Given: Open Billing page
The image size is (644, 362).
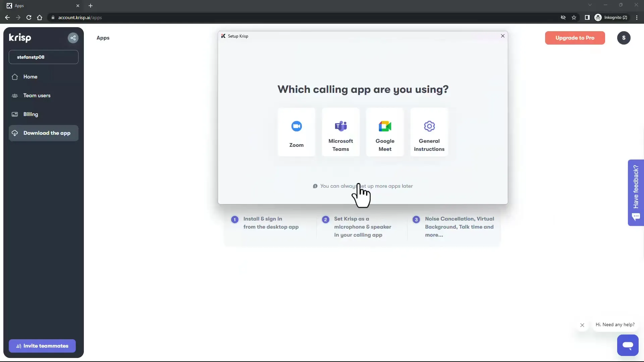Looking at the screenshot, I should point(44,114).
